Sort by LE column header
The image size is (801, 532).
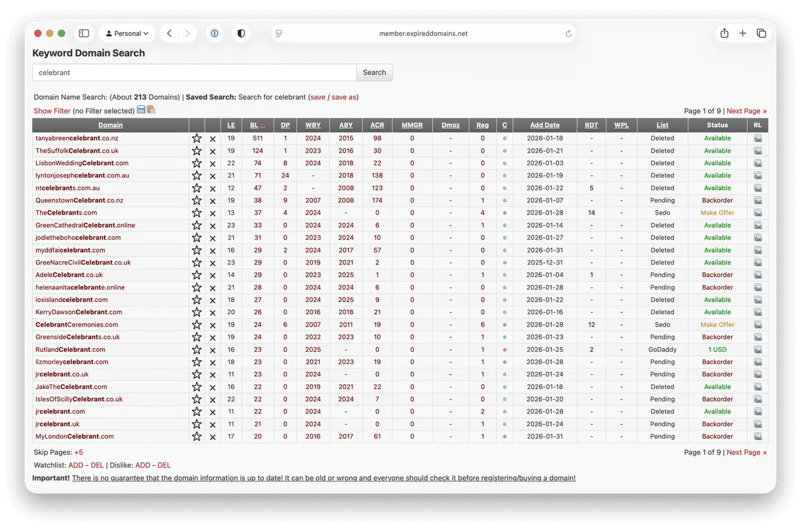231,125
